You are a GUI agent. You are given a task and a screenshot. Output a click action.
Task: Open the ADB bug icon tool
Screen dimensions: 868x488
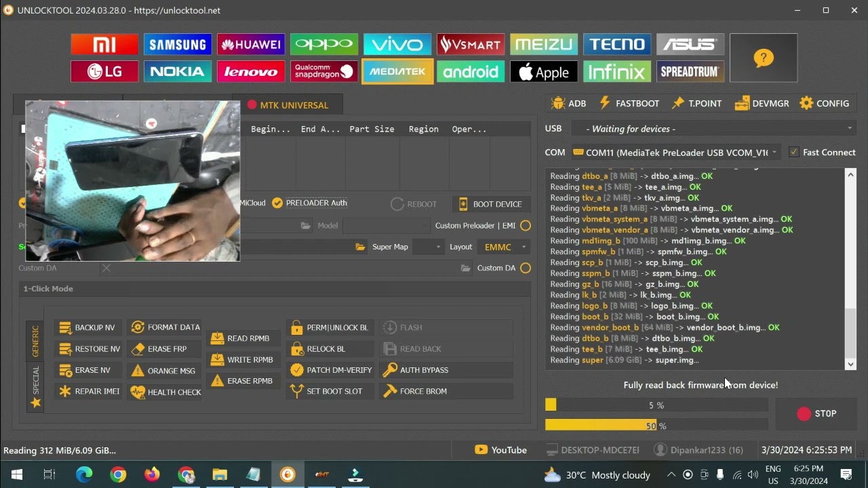click(568, 104)
